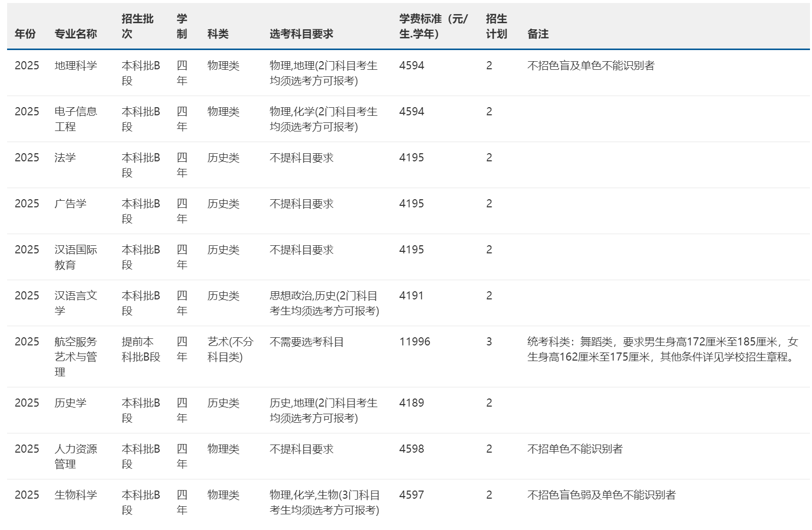Click the 艺术(不分科目类) category cell
The image size is (812, 530).
pyautogui.click(x=230, y=349)
